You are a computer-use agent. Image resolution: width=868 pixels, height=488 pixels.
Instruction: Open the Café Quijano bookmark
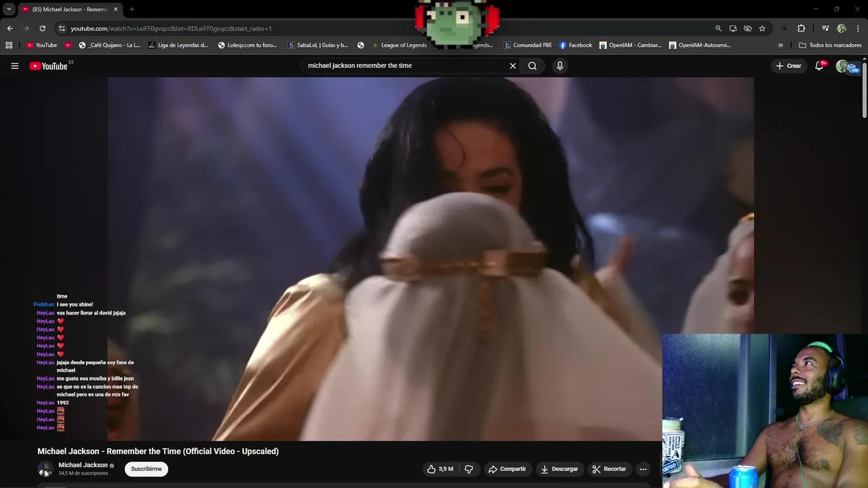pos(110,45)
